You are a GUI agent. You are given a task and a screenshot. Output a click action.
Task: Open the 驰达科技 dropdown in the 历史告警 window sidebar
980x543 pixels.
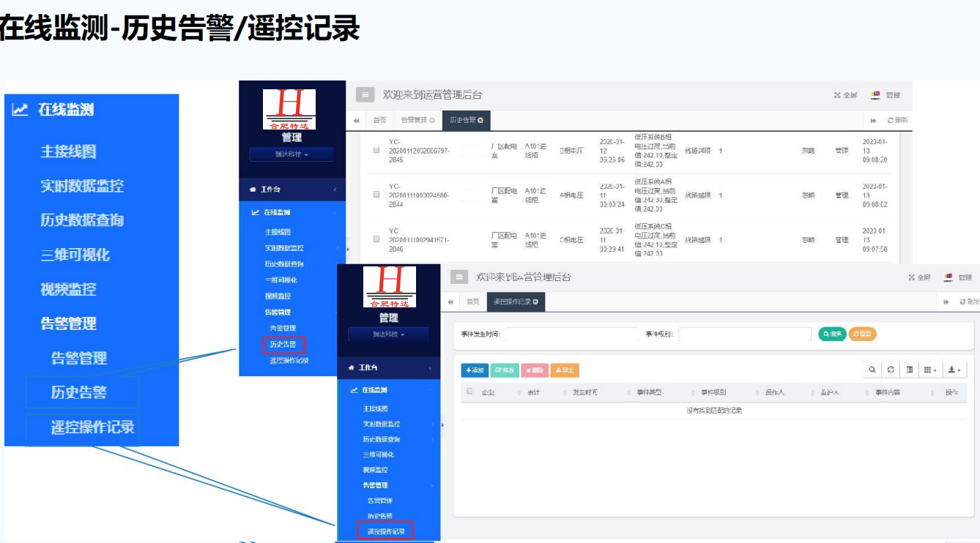tap(291, 154)
